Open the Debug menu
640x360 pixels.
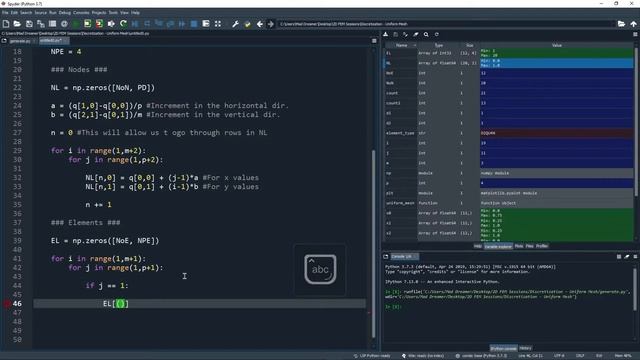64,13
